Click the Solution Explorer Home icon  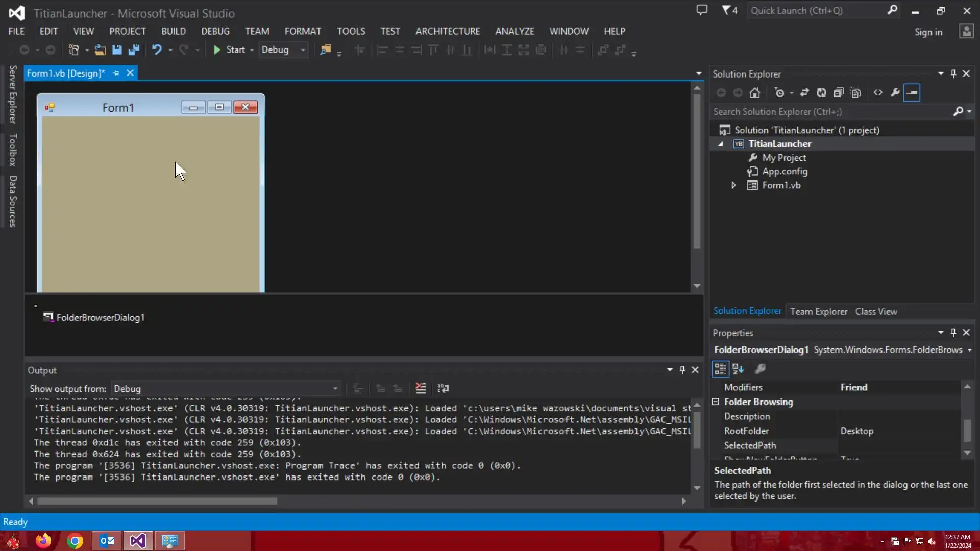(755, 93)
